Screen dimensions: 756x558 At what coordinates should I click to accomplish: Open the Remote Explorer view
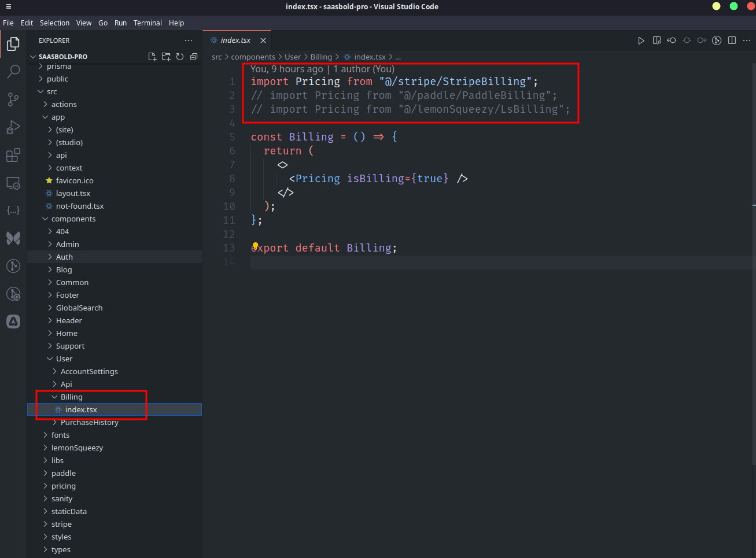(13, 183)
